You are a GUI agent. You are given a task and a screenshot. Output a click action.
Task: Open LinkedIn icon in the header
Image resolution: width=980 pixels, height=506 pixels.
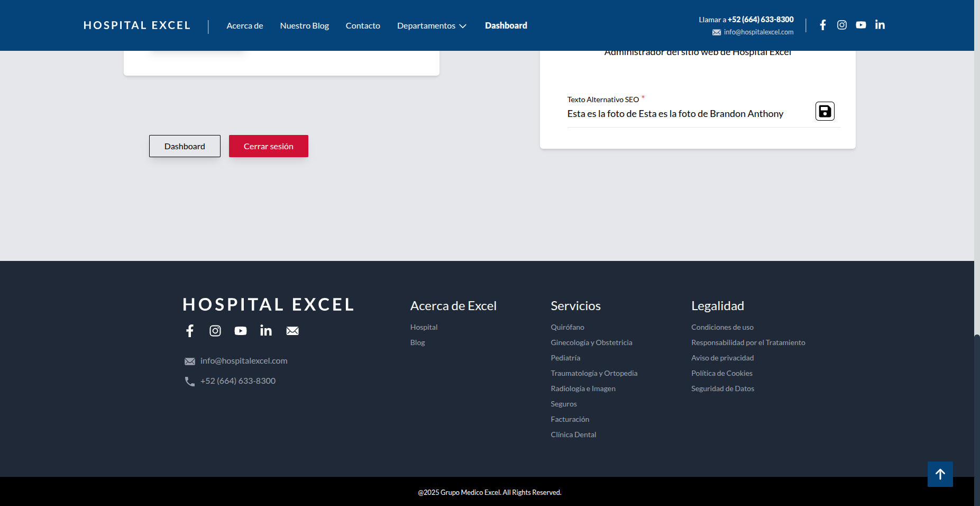tap(880, 25)
